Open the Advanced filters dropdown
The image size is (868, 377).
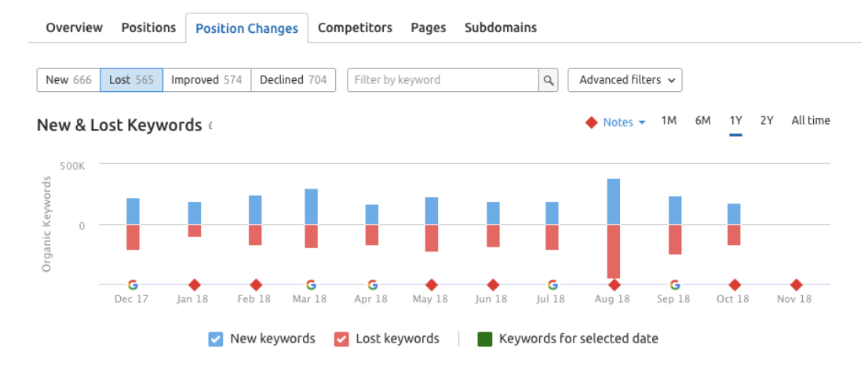pos(625,80)
